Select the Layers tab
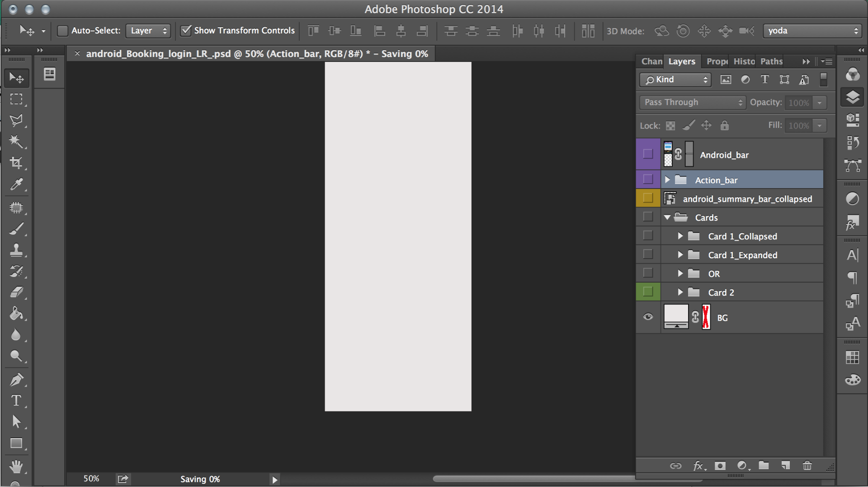Image resolution: width=868 pixels, height=487 pixels. pyautogui.click(x=682, y=61)
